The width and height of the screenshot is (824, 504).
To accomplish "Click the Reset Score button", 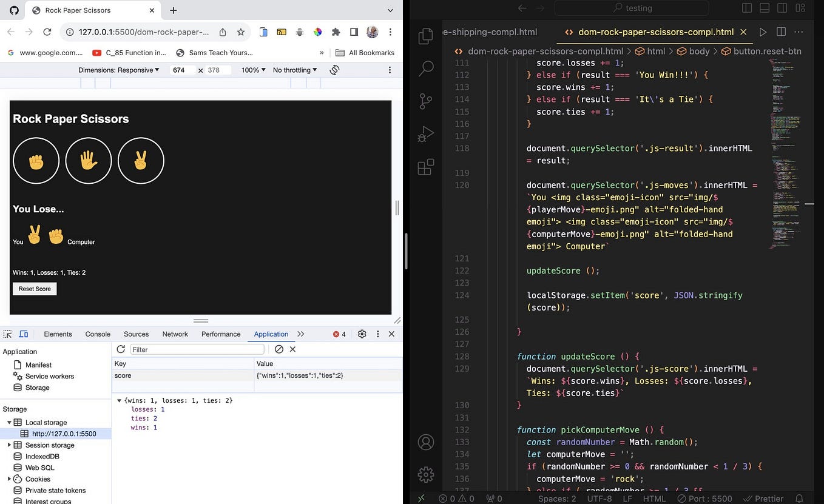I will 34,289.
